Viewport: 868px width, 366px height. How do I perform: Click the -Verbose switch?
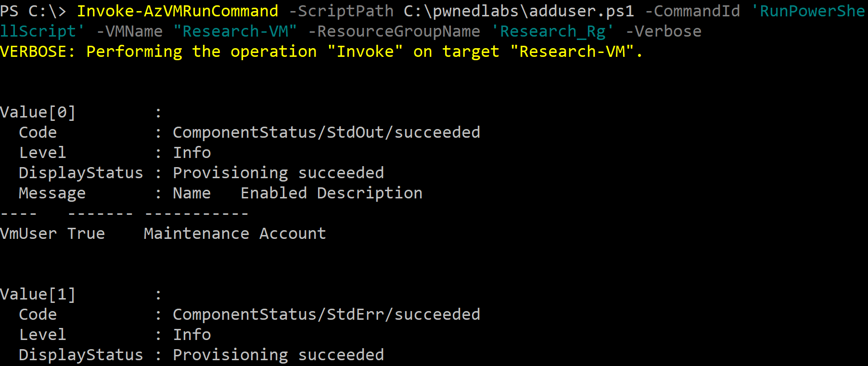pos(664,31)
